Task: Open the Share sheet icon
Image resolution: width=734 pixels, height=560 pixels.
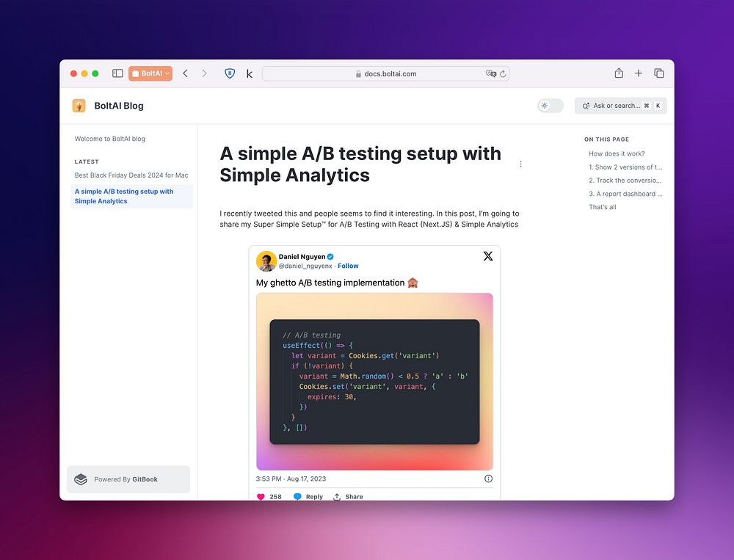Action: (619, 73)
